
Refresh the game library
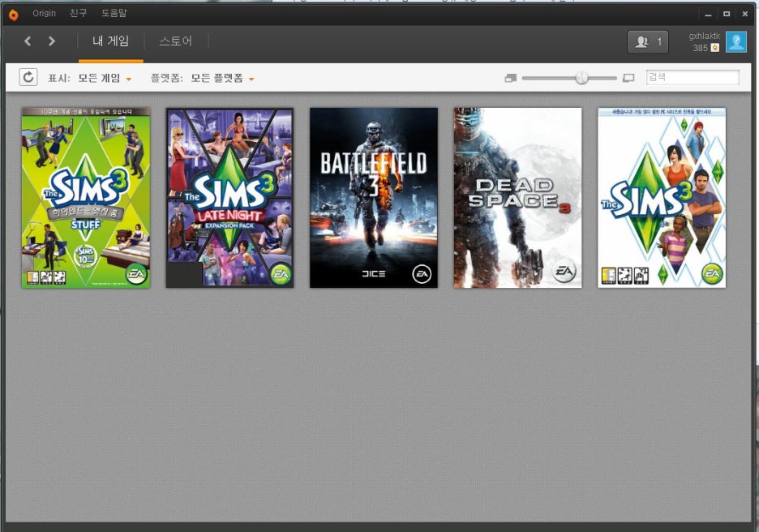click(28, 77)
